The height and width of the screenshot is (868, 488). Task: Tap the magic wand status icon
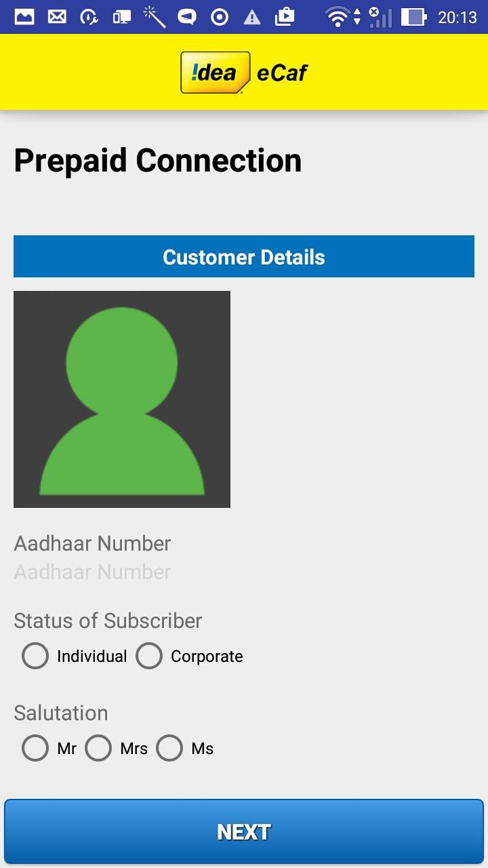pos(155,17)
